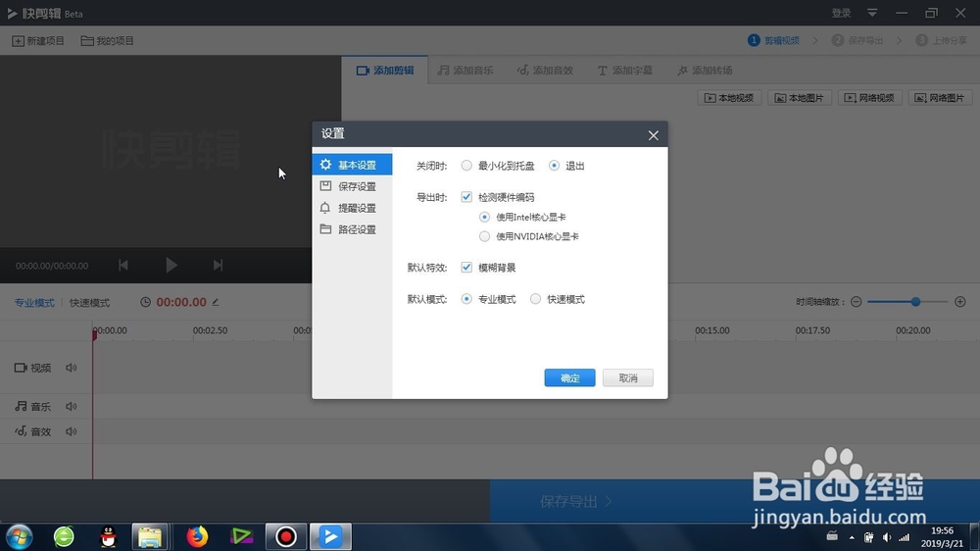
Task: Click the 视频 track camera icon
Action: [x=21, y=368]
